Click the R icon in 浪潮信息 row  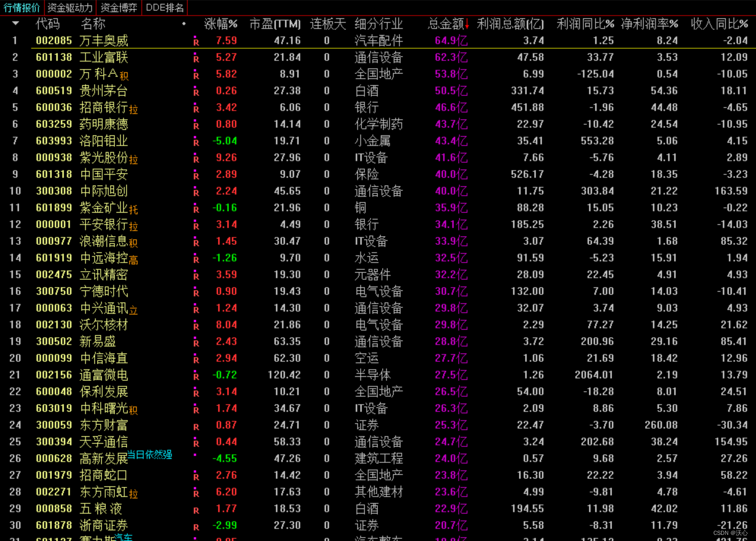(x=196, y=243)
